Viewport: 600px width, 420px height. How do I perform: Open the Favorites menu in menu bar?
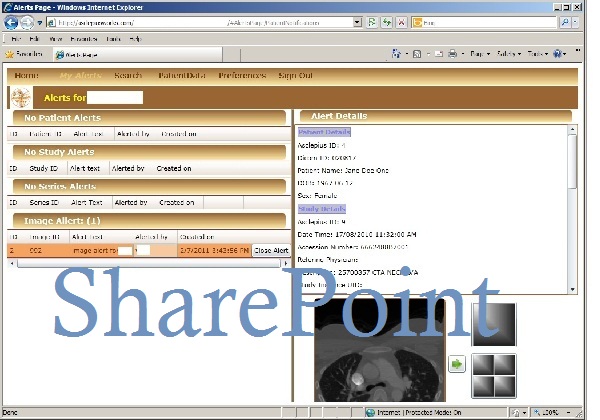click(83, 39)
